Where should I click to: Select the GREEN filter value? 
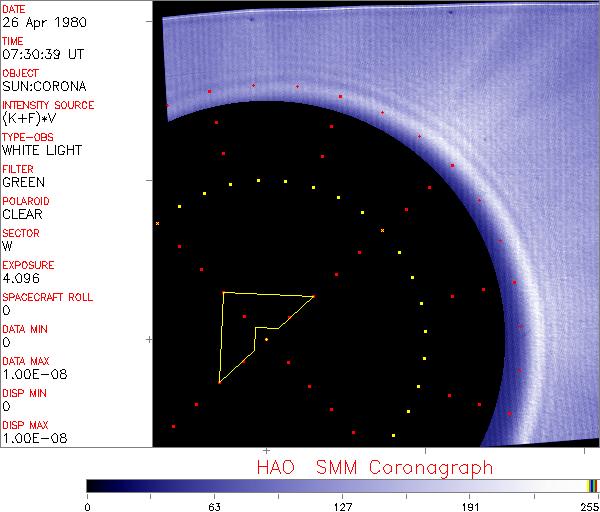(23, 182)
